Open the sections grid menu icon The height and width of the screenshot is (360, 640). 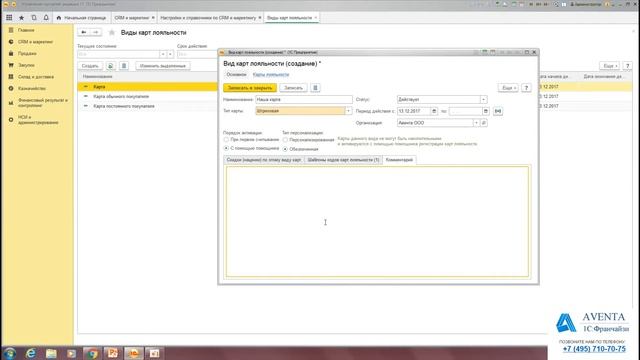click(x=9, y=18)
